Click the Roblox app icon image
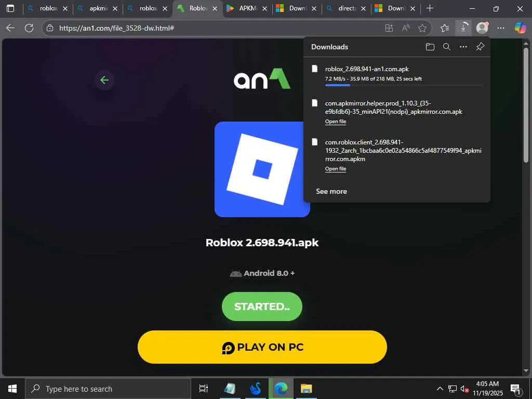Viewport: 532px width, 399px height. coord(262,169)
